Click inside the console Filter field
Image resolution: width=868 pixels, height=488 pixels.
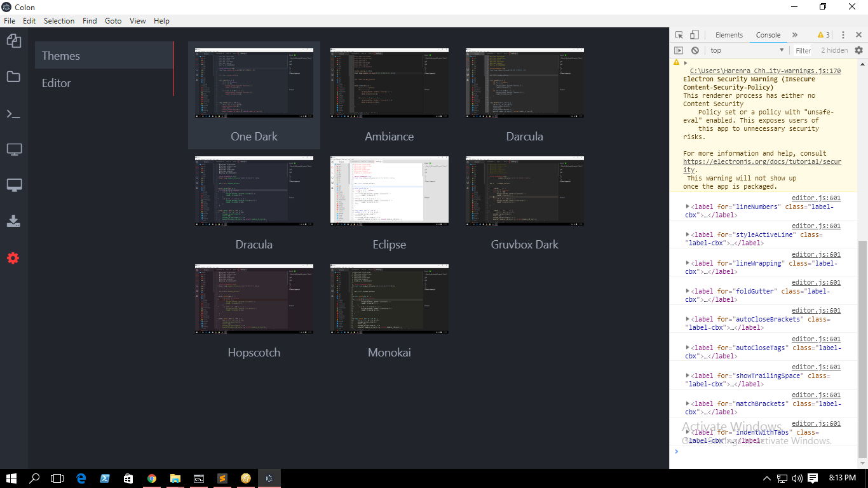803,50
